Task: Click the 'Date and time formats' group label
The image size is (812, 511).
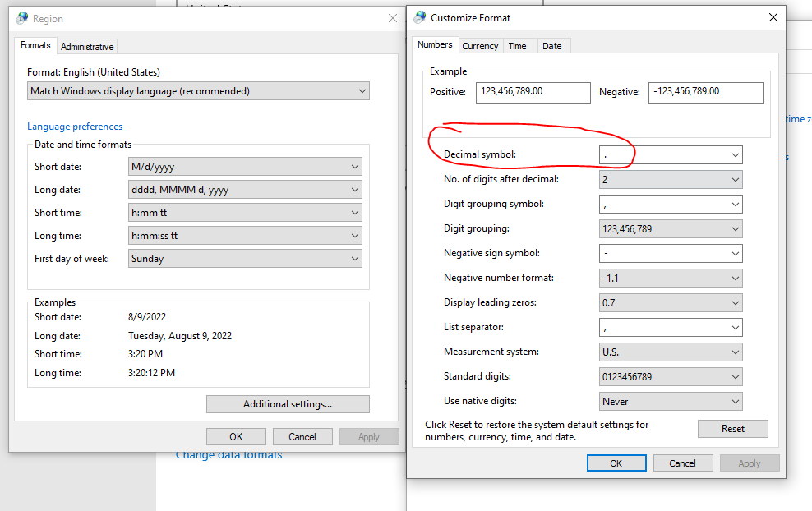Action: (x=83, y=145)
